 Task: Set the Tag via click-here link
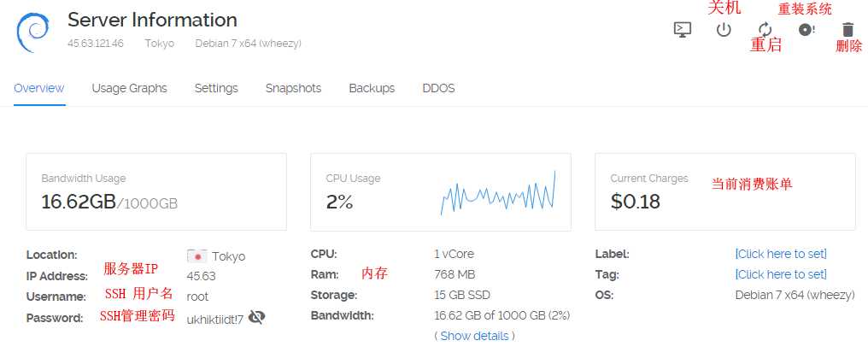point(781,274)
